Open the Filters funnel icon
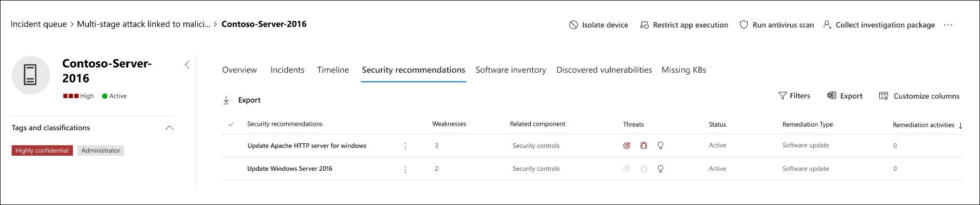The height and width of the screenshot is (205, 980). 782,95
